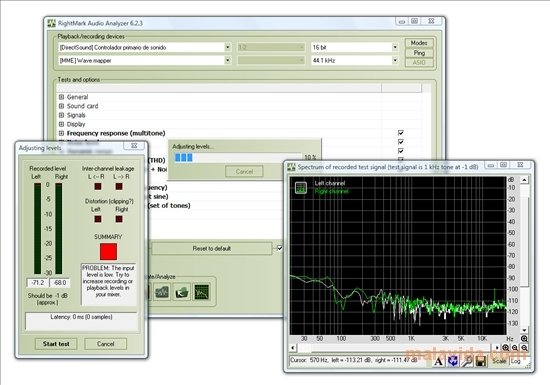The width and height of the screenshot is (550, 385).
Task: Click the 'Latency: 0 ms (0 samples)' text
Action: [x=81, y=317]
